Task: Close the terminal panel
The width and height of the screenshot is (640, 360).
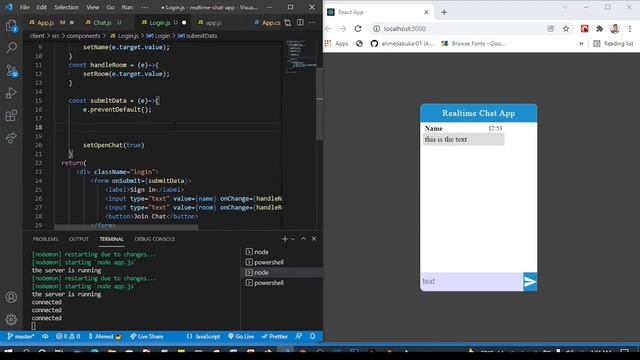Action: [x=314, y=239]
